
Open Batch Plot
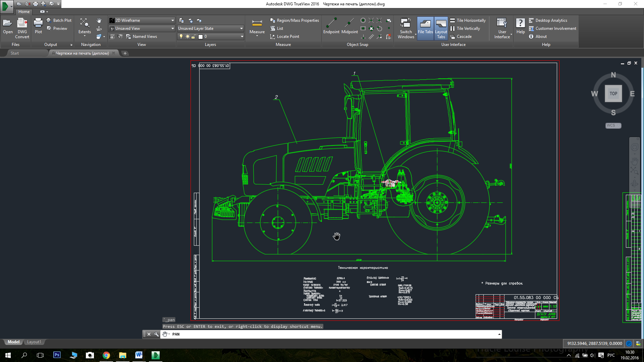(x=59, y=20)
